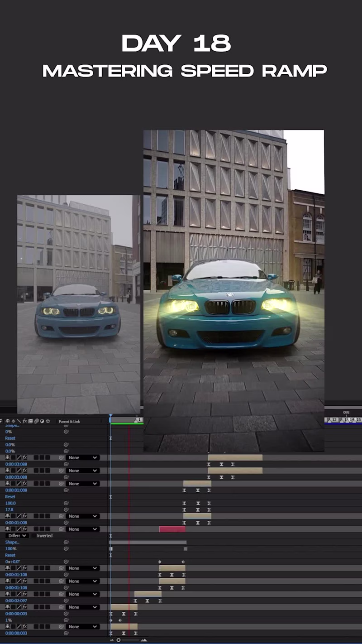362x644 pixels.
Task: Click the timeline zoom-out mountain icon
Action: pos(112,640)
